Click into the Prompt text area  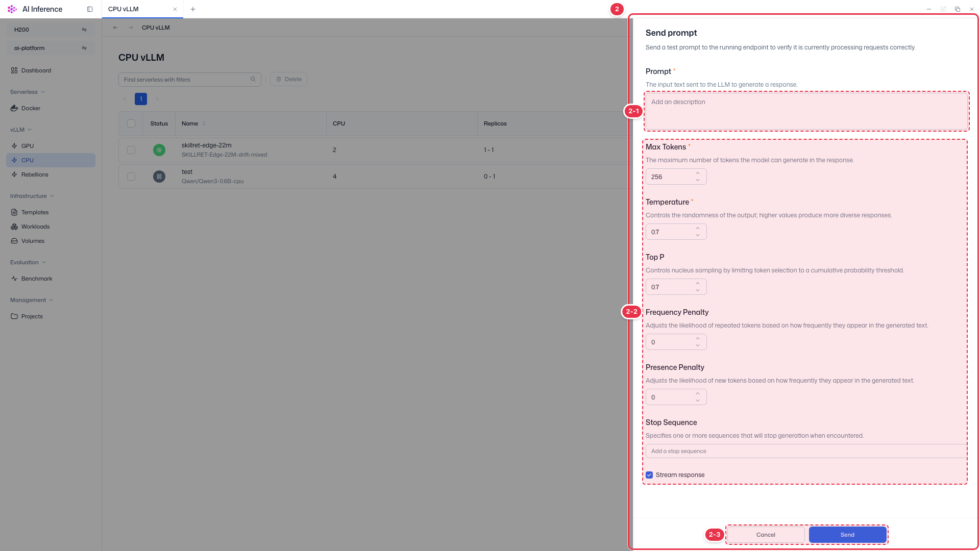coord(806,111)
